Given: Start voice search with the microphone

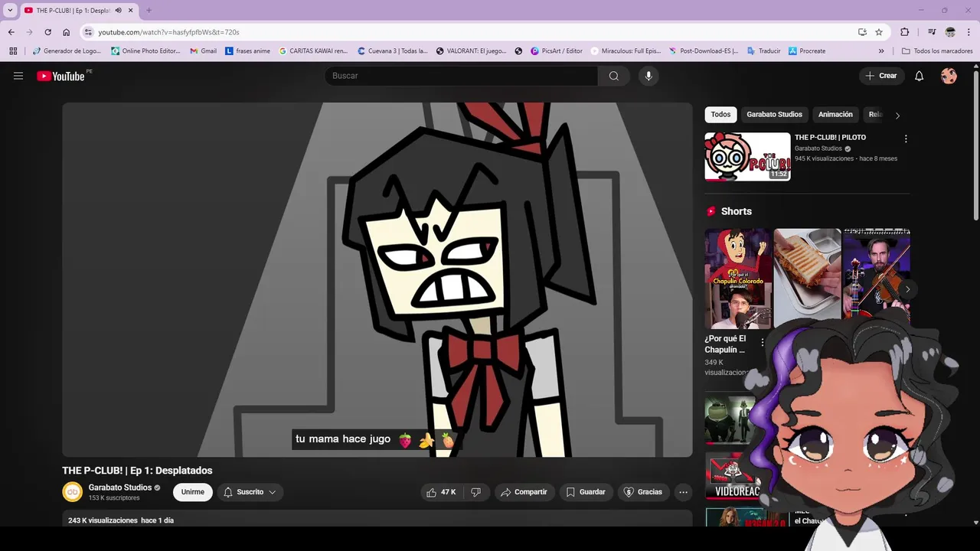Looking at the screenshot, I should (x=648, y=76).
